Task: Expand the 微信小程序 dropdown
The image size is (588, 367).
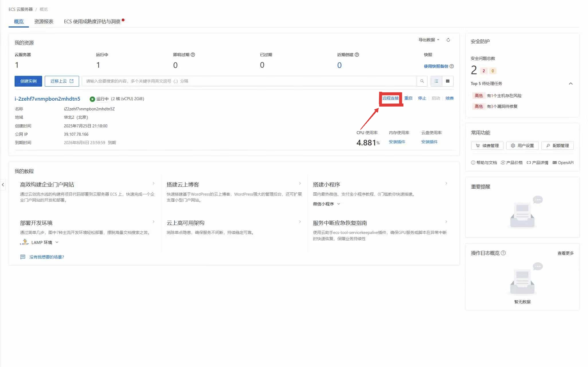Action: pos(339,204)
